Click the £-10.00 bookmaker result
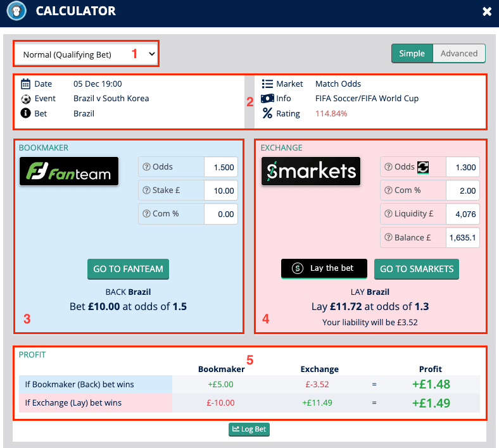The width and height of the screenshot is (499, 448). 220,403
